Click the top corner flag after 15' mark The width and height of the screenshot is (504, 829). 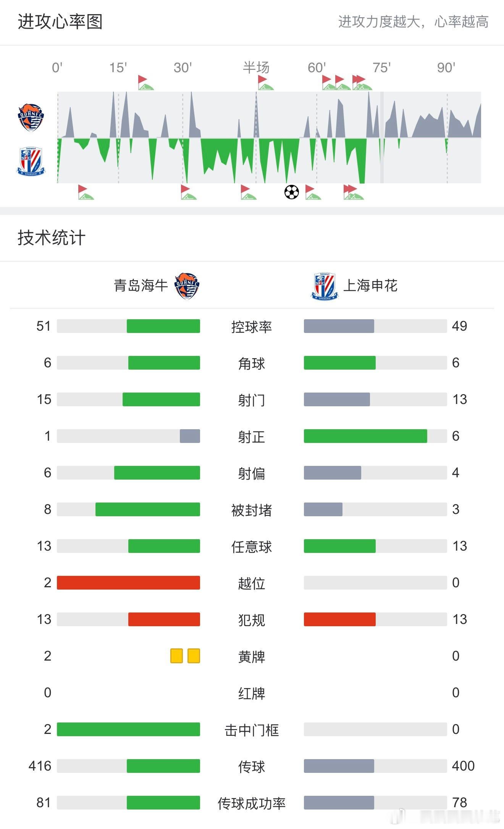click(145, 82)
